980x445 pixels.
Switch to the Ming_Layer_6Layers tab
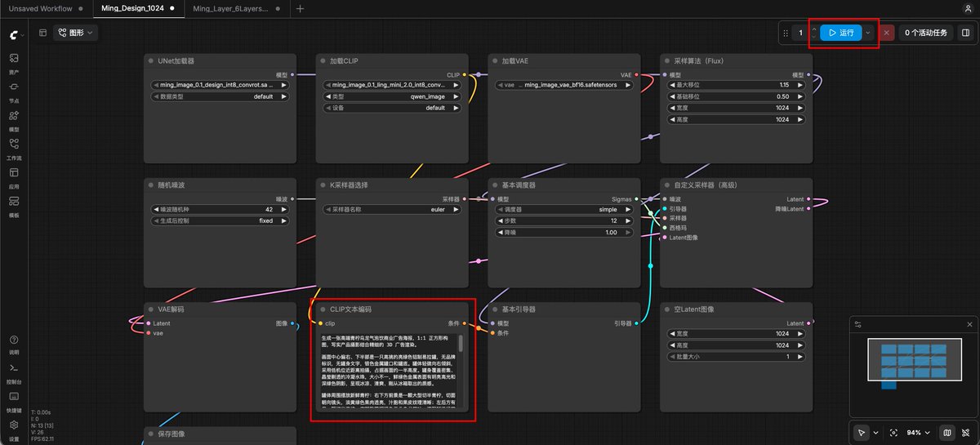tap(238, 8)
